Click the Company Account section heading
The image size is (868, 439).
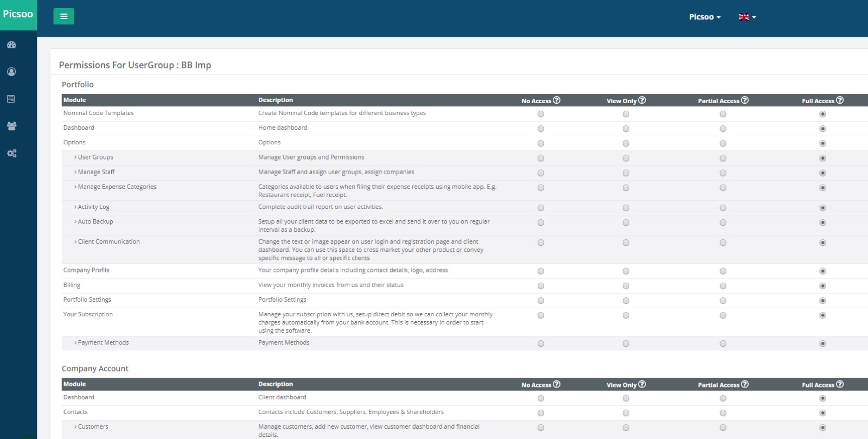coord(95,368)
